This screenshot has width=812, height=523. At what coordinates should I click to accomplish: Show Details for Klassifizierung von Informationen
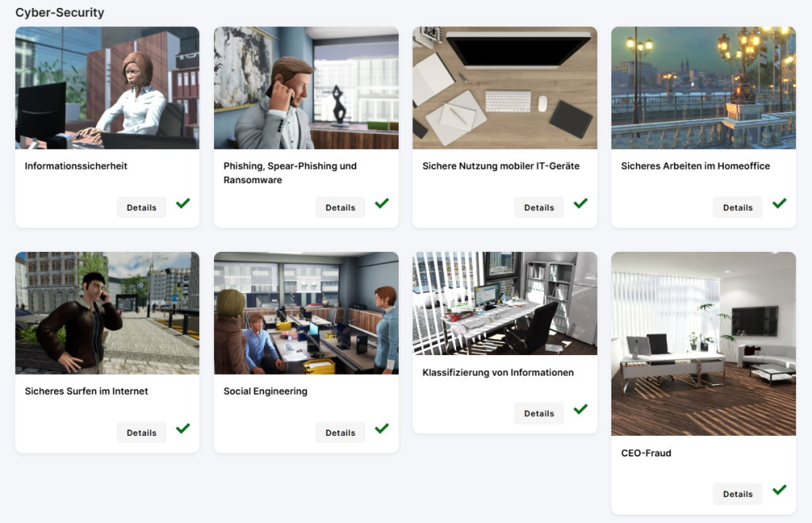point(539,414)
